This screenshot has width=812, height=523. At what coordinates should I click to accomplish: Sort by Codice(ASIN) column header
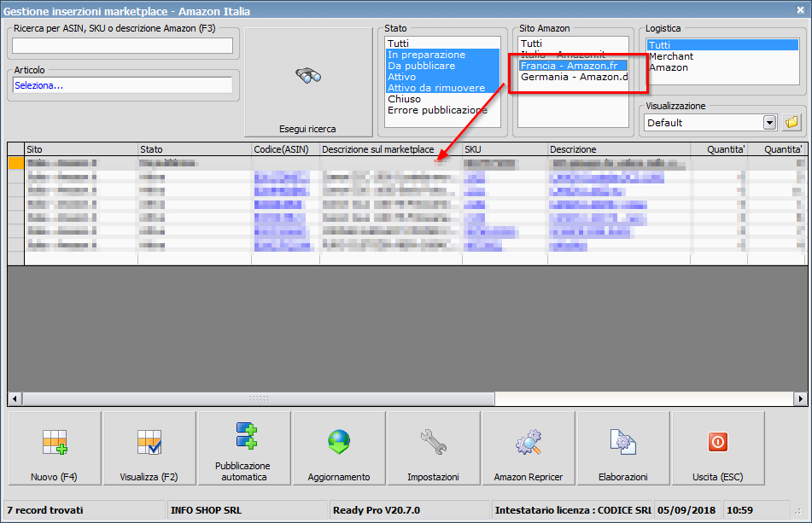pyautogui.click(x=286, y=149)
